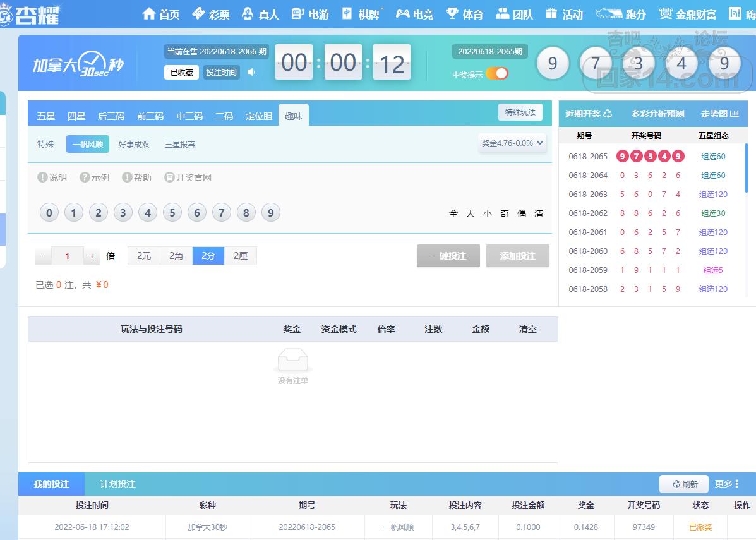Open the 开奖官网 official site icon
756x540 pixels.
169,177
